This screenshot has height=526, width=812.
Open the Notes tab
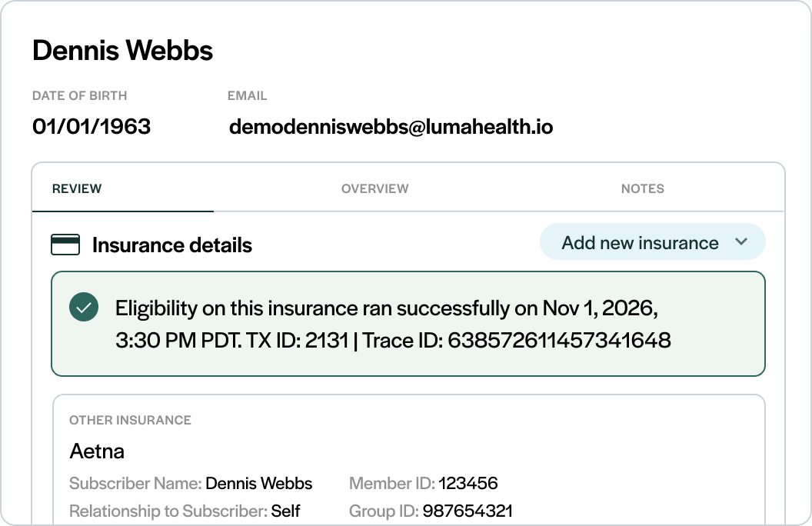click(x=643, y=188)
